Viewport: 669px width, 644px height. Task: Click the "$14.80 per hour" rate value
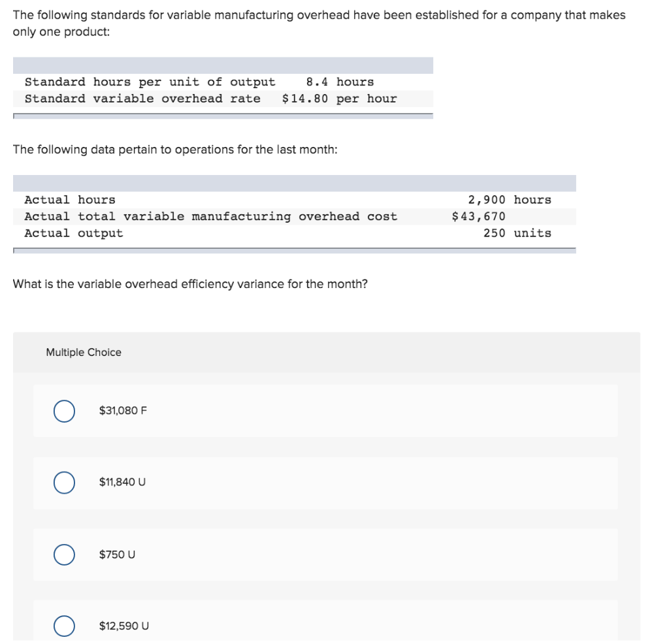tap(339, 99)
